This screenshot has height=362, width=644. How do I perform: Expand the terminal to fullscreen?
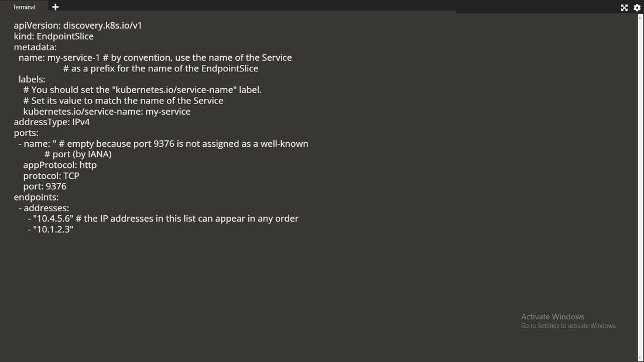tap(624, 8)
